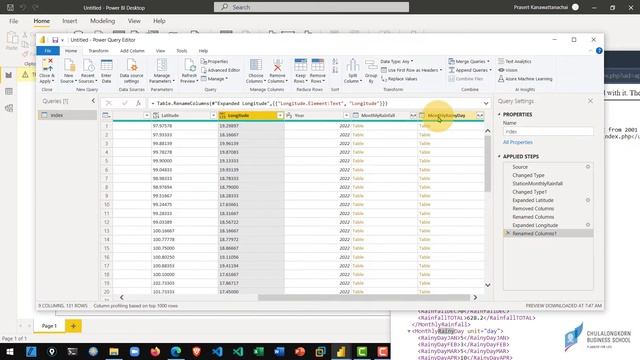Click the horizontal scrollbar of data grid
This screenshot has height=360, width=640.
(363, 298)
